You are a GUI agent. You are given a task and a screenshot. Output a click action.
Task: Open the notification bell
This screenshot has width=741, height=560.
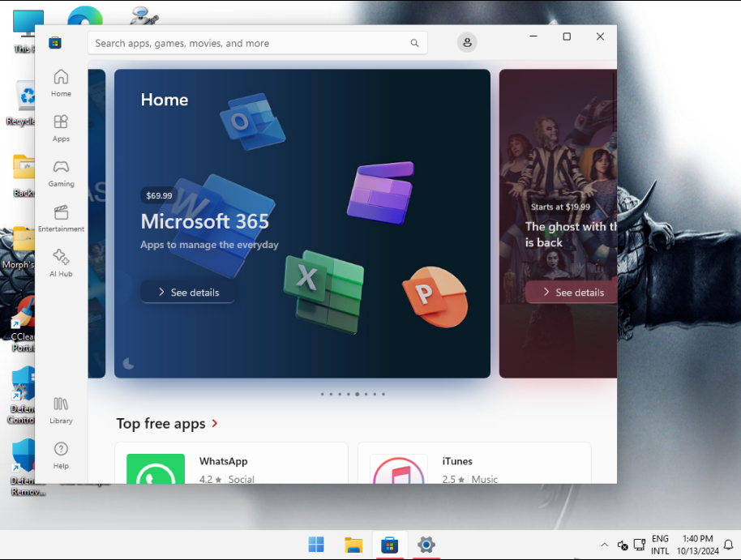pos(729,545)
